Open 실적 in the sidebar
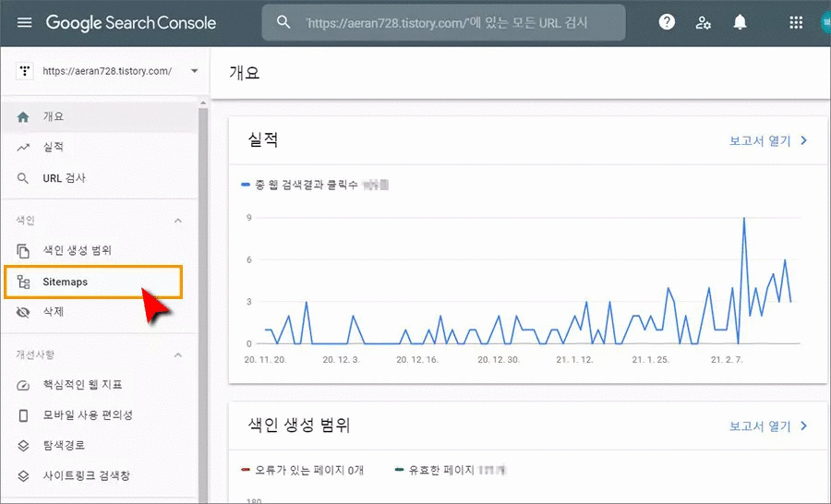Image resolution: width=831 pixels, height=504 pixels. pos(99,148)
